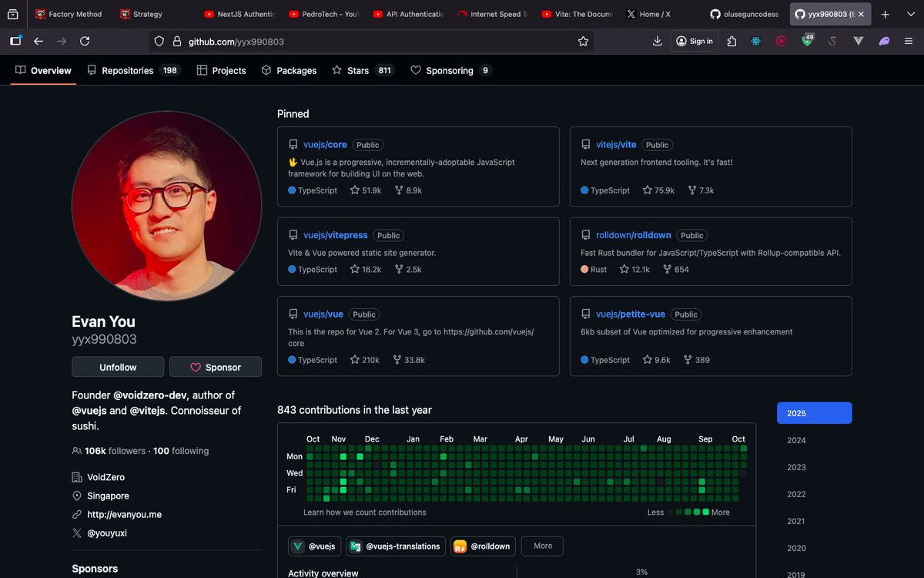Screen dimensions: 924x578
Task: Select the 2024 contribution year
Action: (x=815, y=440)
